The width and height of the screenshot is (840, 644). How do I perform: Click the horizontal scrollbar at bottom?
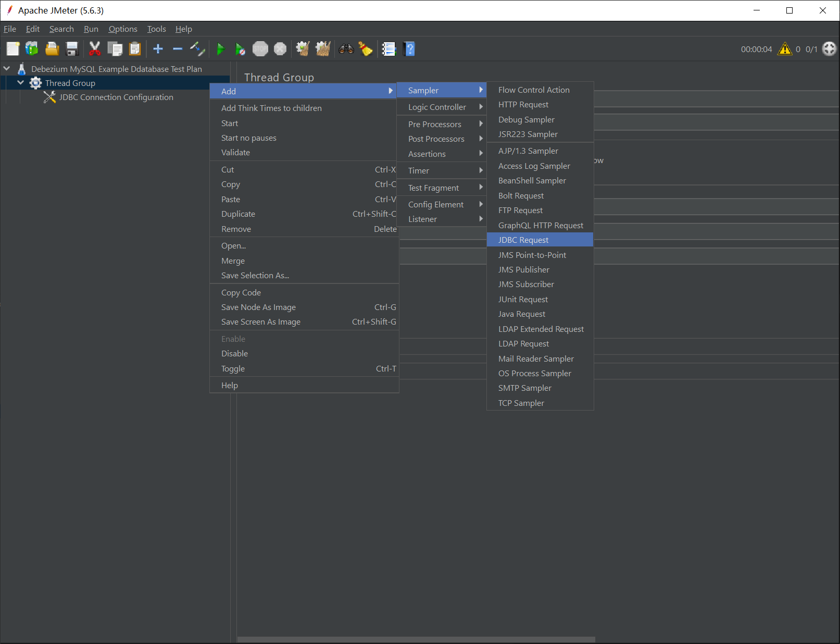[416, 639]
